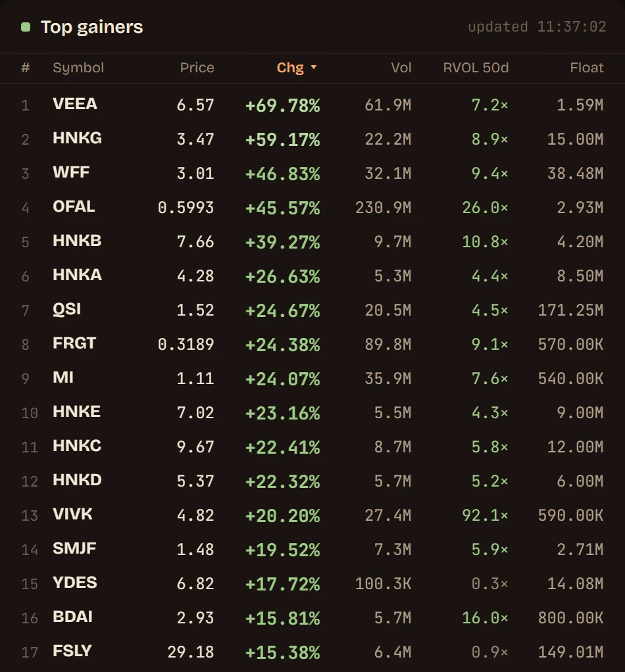
Task: Click the +20.20% change cell
Action: click(x=282, y=516)
